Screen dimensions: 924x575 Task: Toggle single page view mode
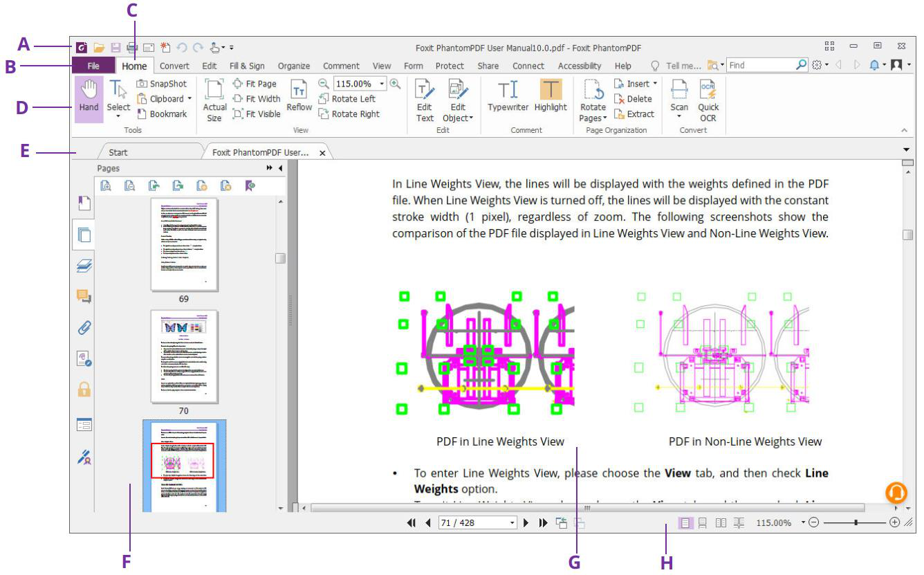click(x=685, y=523)
